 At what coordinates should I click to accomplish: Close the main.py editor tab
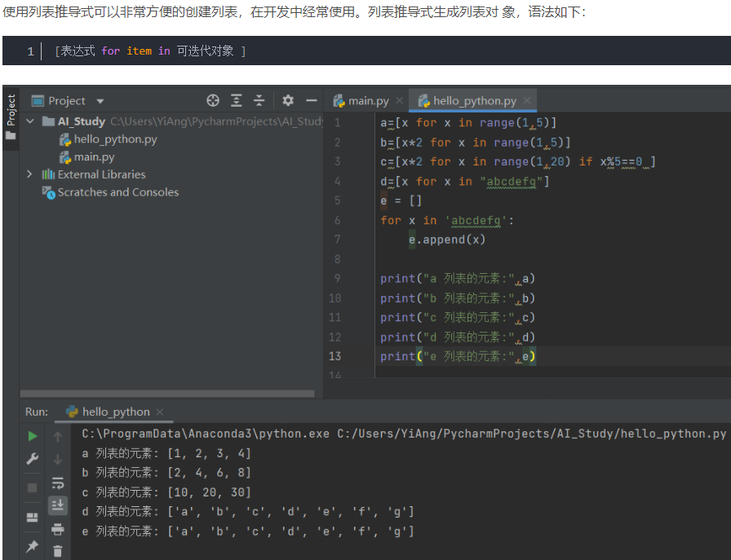(x=399, y=100)
